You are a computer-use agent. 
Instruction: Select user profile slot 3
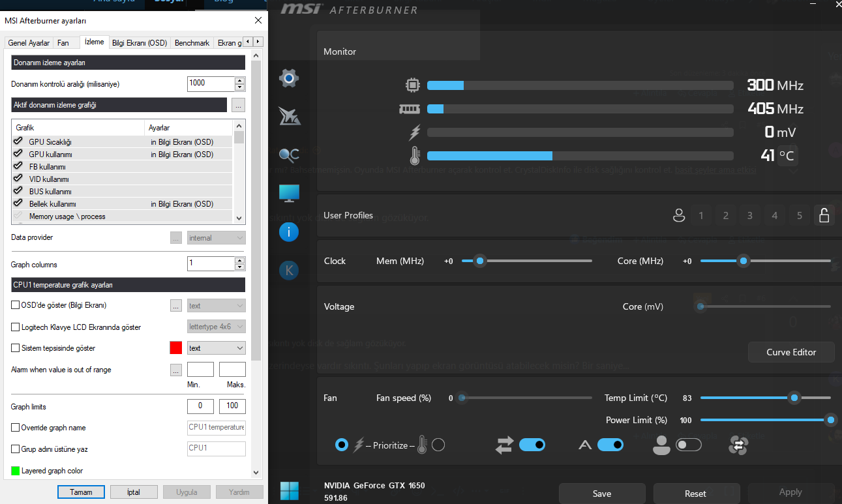click(750, 216)
